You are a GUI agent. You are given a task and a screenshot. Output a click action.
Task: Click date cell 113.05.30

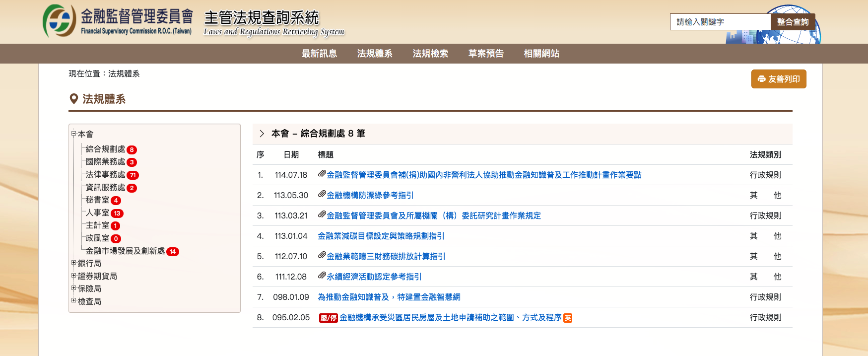291,195
